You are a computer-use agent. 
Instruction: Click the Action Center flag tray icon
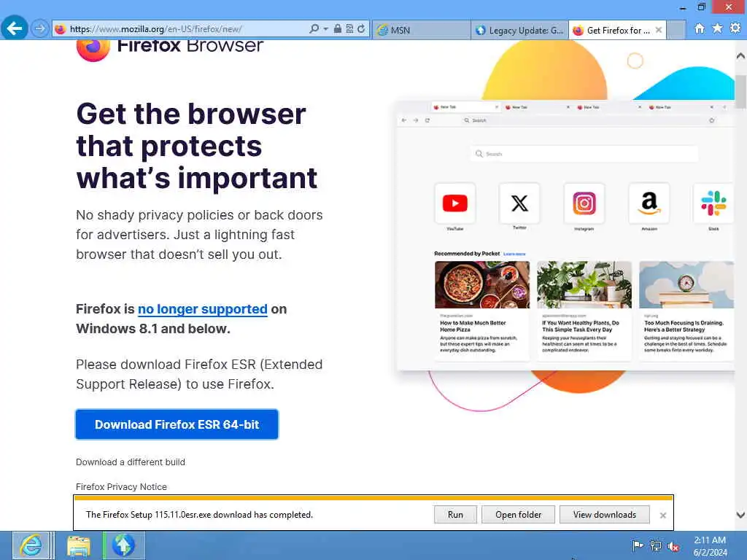pos(637,545)
